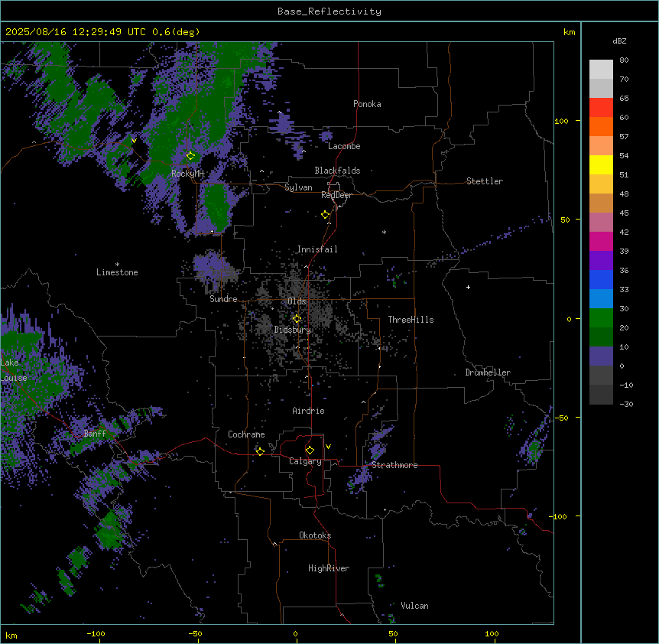Select the Cochrane label text

coord(246,434)
